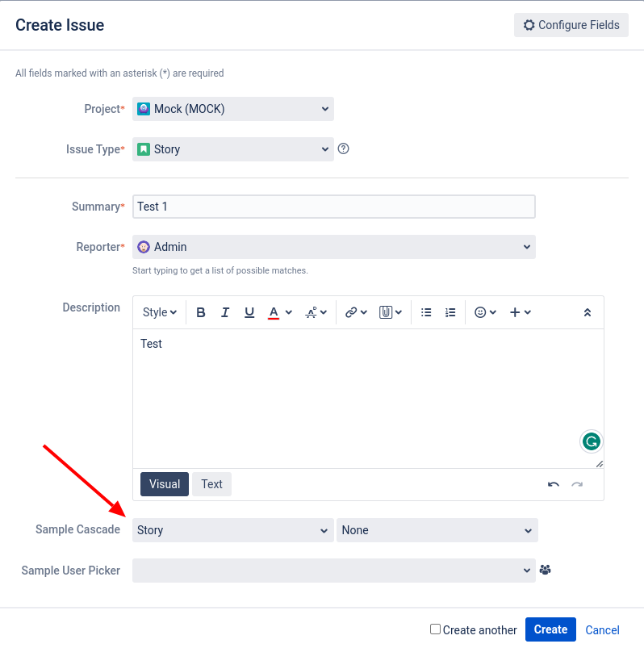Open the user picker with the people icon
Screen dimensions: 644x648
545,570
